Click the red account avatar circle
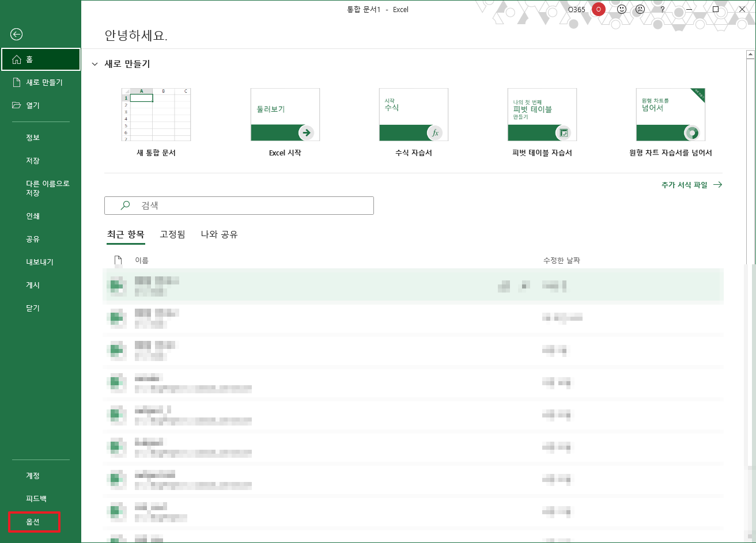Image resolution: width=756 pixels, height=543 pixels. (x=599, y=9)
